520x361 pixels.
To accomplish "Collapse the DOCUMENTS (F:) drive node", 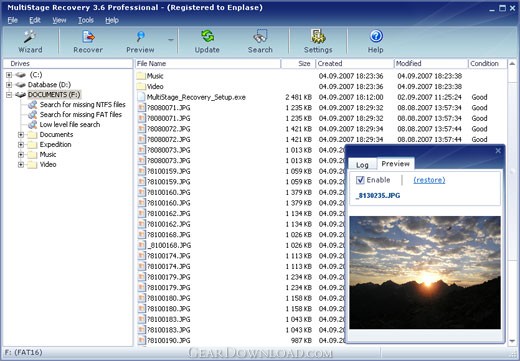I will tap(9, 95).
